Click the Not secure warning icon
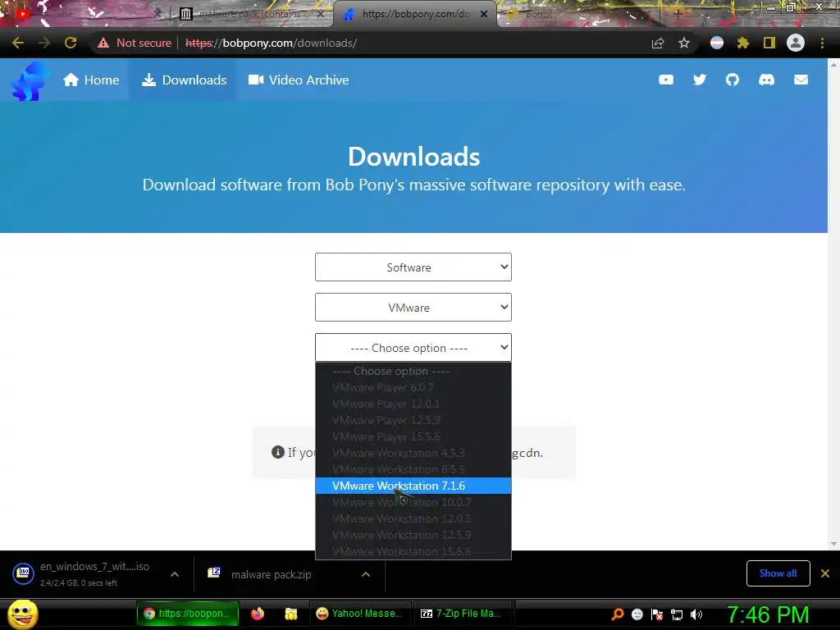This screenshot has height=630, width=840. (103, 43)
